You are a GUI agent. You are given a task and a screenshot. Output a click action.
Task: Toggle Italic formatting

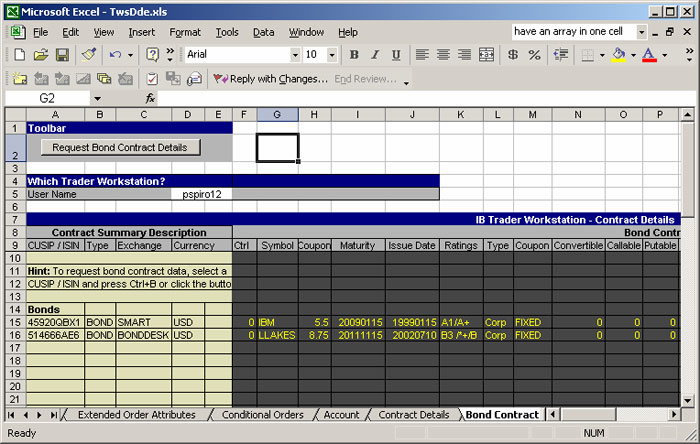[x=375, y=55]
